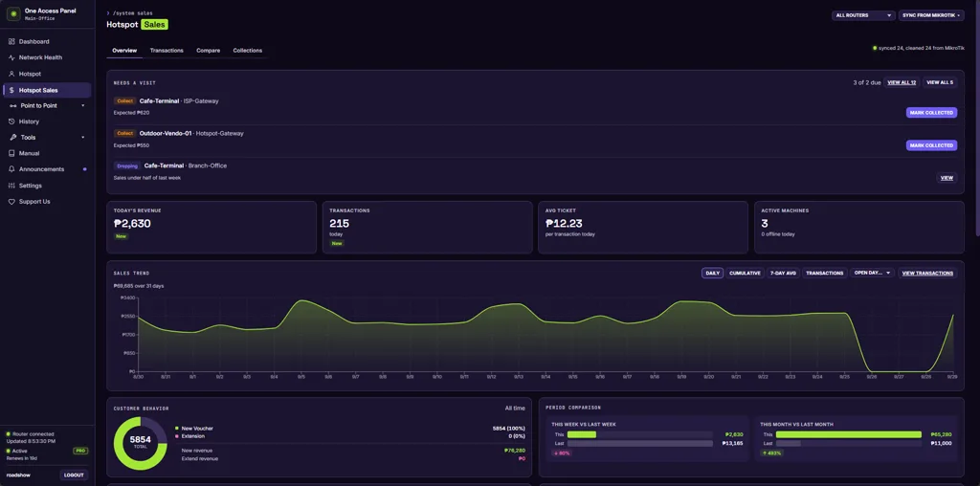This screenshot has width=980, height=486.
Task: Click the ₱76,280 new revenue value
Action: coord(514,451)
